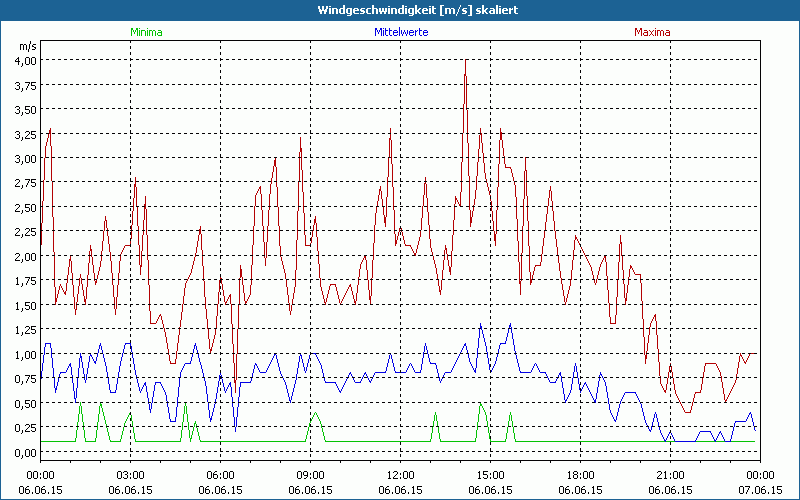
Task: Select the green Minima legend label
Action: pyautogui.click(x=145, y=32)
